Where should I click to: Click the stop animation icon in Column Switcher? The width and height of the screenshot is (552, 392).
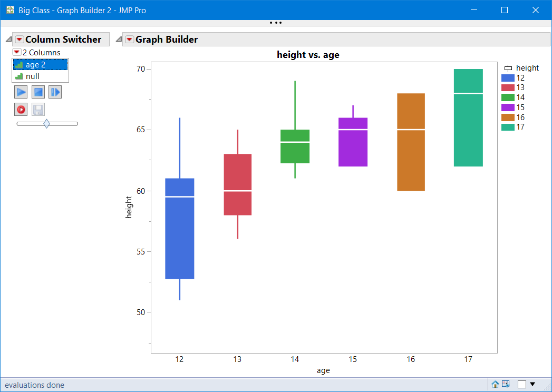(x=38, y=92)
